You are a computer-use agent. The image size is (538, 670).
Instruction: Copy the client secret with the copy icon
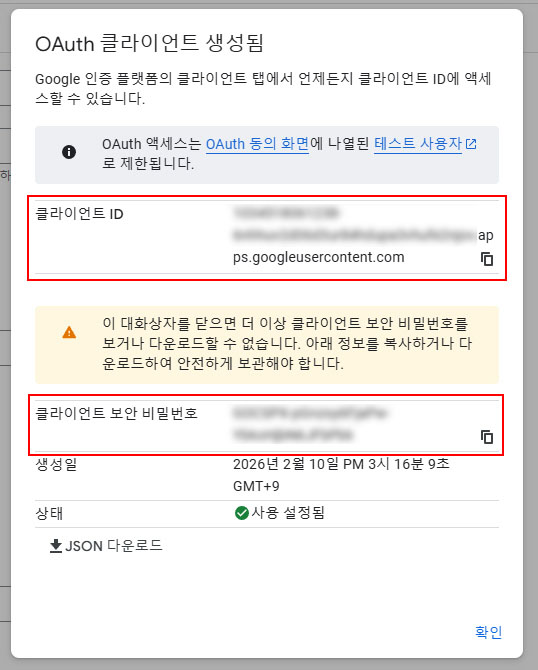point(487,437)
